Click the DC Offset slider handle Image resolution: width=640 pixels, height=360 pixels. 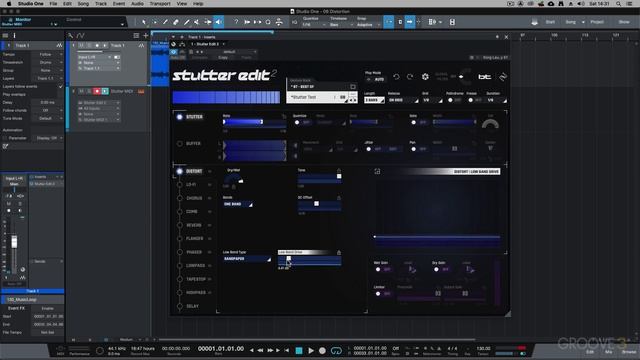tap(316, 204)
